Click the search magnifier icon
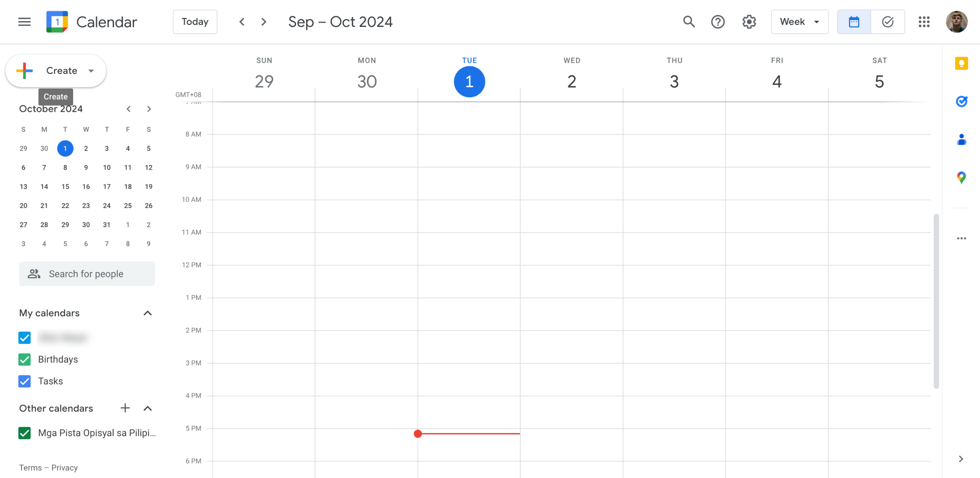This screenshot has height=478, width=980. pyautogui.click(x=689, y=22)
